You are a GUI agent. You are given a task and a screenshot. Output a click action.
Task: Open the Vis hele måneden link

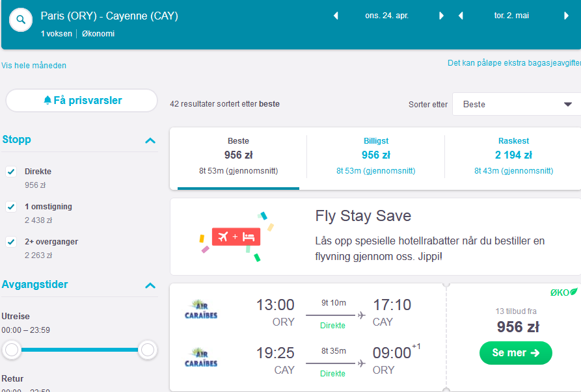click(x=34, y=66)
